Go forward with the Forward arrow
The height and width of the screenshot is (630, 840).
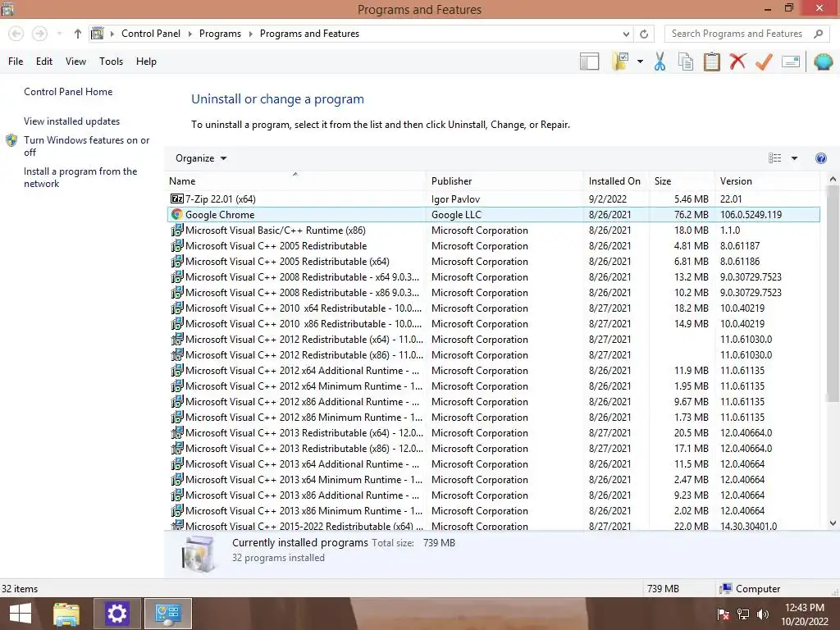pyautogui.click(x=39, y=34)
